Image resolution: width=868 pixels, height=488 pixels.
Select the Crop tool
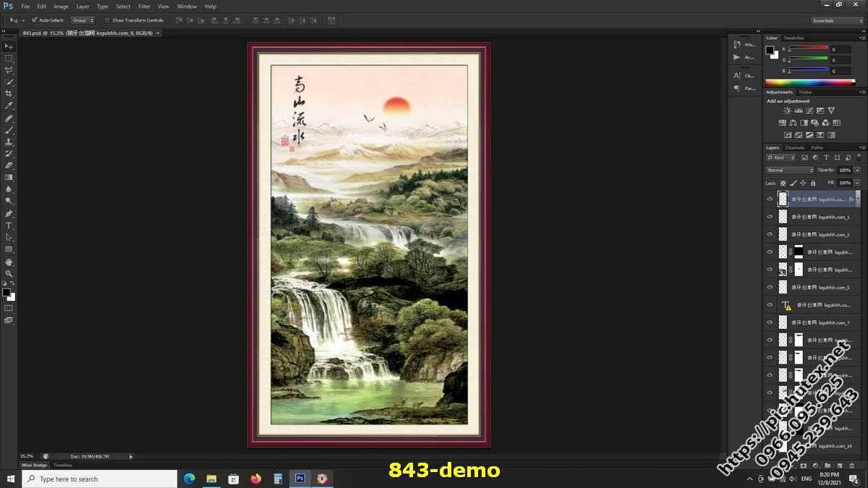[9, 94]
